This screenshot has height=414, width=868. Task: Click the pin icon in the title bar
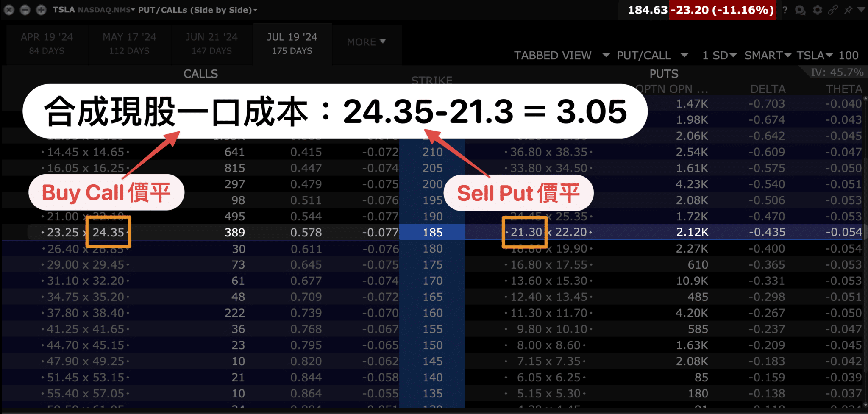[x=849, y=10]
